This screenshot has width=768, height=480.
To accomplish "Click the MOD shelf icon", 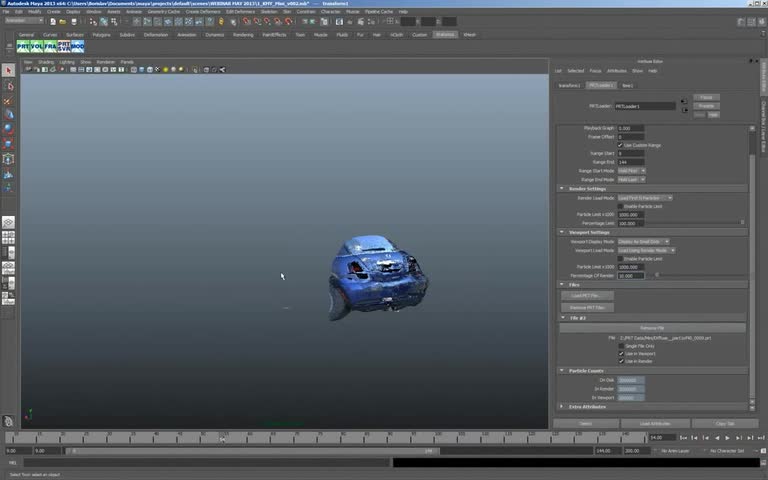I will (78, 46).
